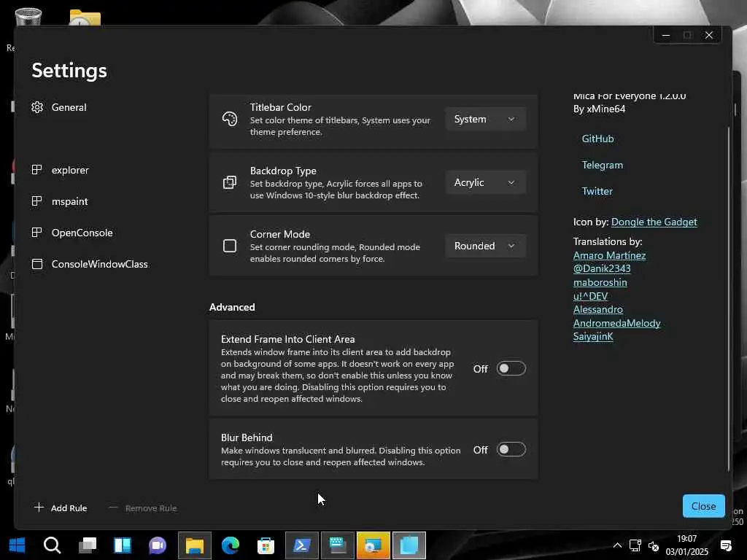The image size is (747, 560).
Task: Minimize the Settings window
Action: pos(665,35)
